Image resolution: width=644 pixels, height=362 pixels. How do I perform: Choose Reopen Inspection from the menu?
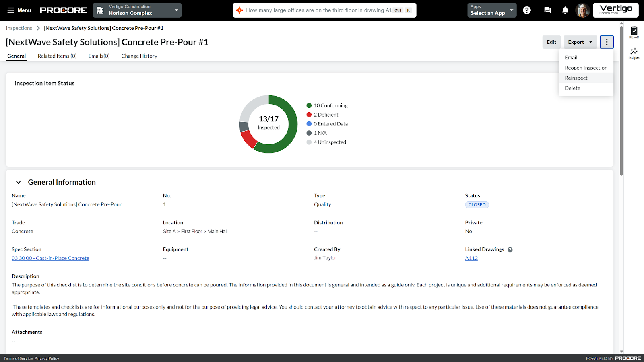coord(586,68)
